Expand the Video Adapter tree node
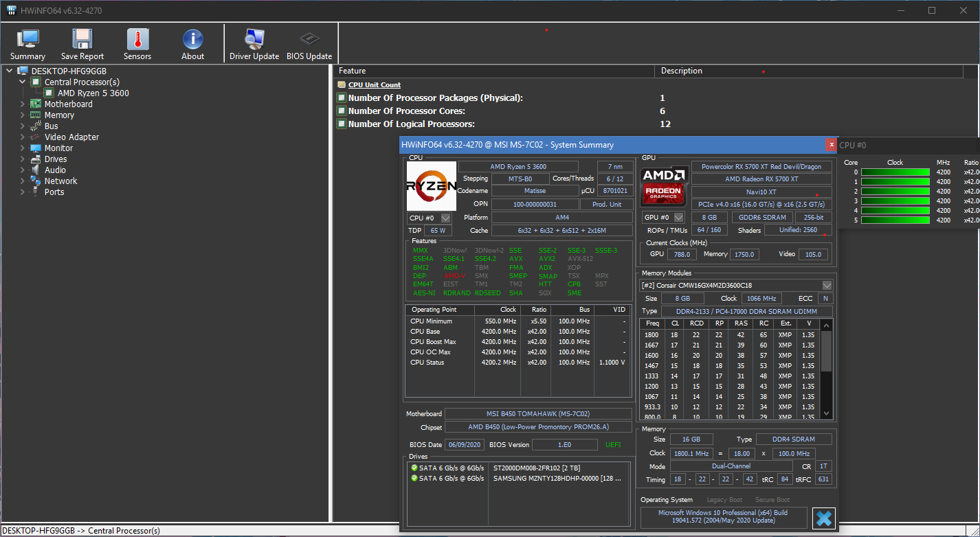Screen dimensions: 980x537 22,137
